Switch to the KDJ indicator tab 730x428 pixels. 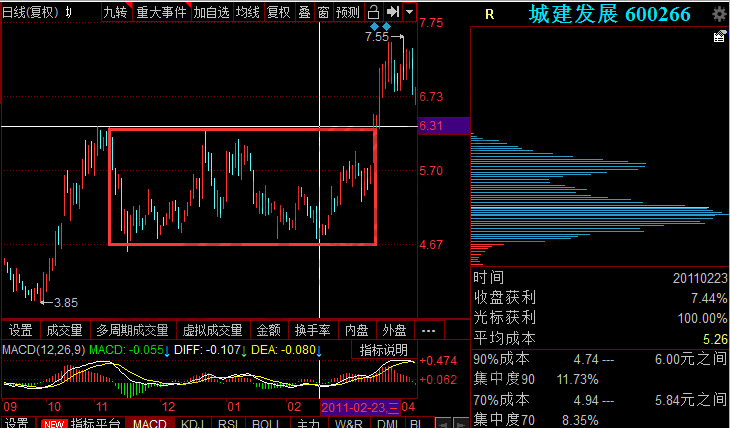click(x=192, y=423)
